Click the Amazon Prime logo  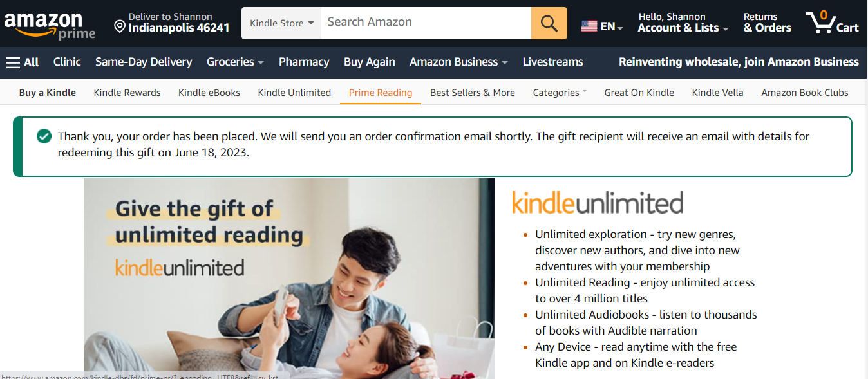[50, 25]
